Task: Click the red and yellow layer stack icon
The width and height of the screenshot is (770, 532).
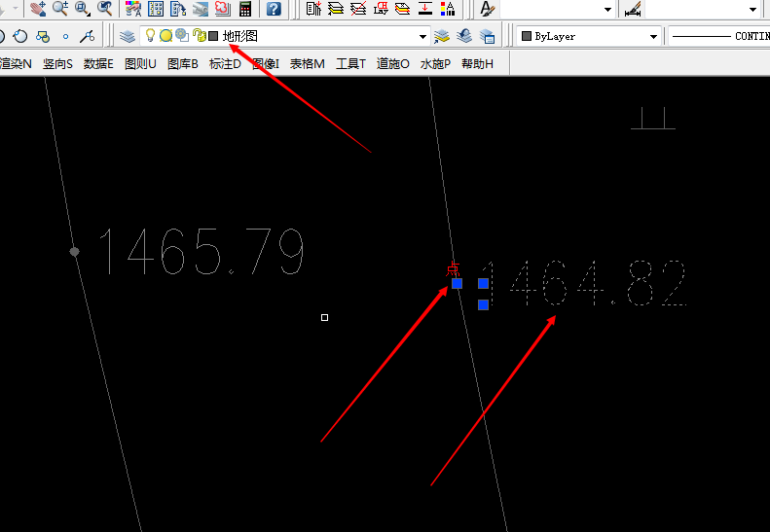Action: point(403,9)
